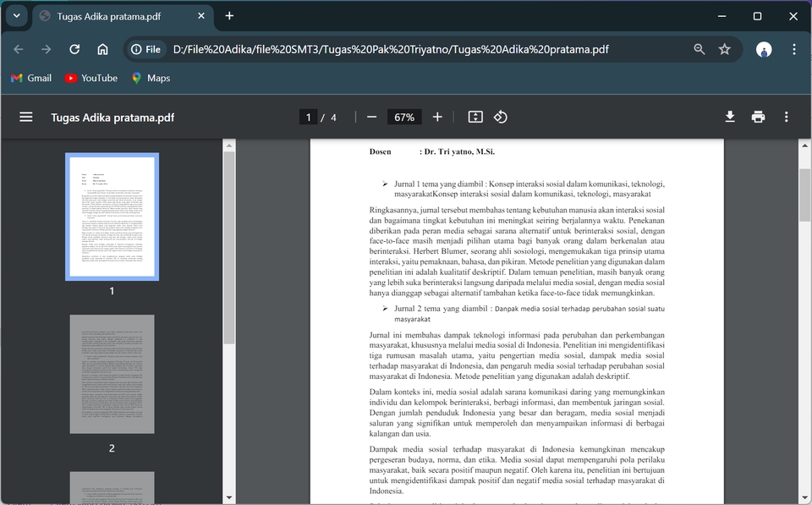
Task: Open the Gmail bookmark
Action: click(31, 78)
